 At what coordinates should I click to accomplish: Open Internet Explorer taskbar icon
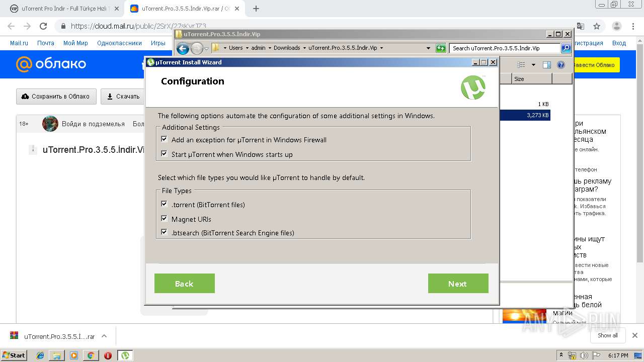[40, 355]
